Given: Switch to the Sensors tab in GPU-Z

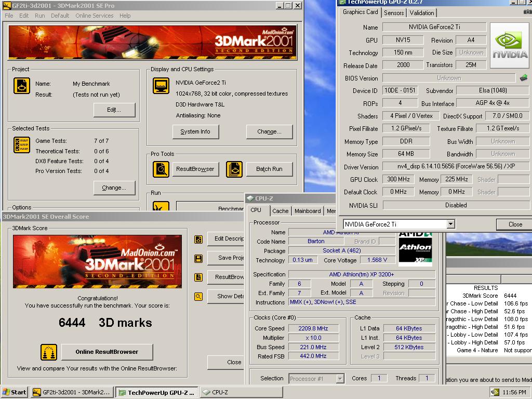Looking at the screenshot, I should (x=394, y=13).
